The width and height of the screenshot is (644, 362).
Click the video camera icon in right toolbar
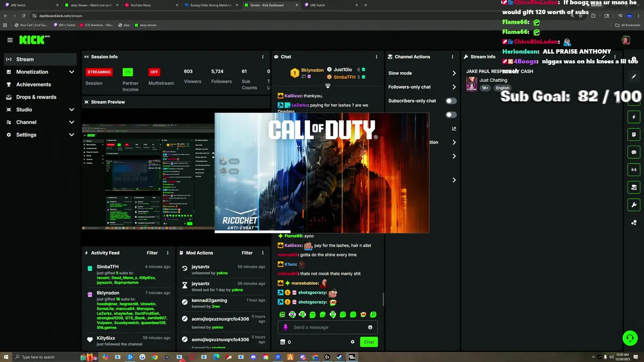(x=634, y=187)
